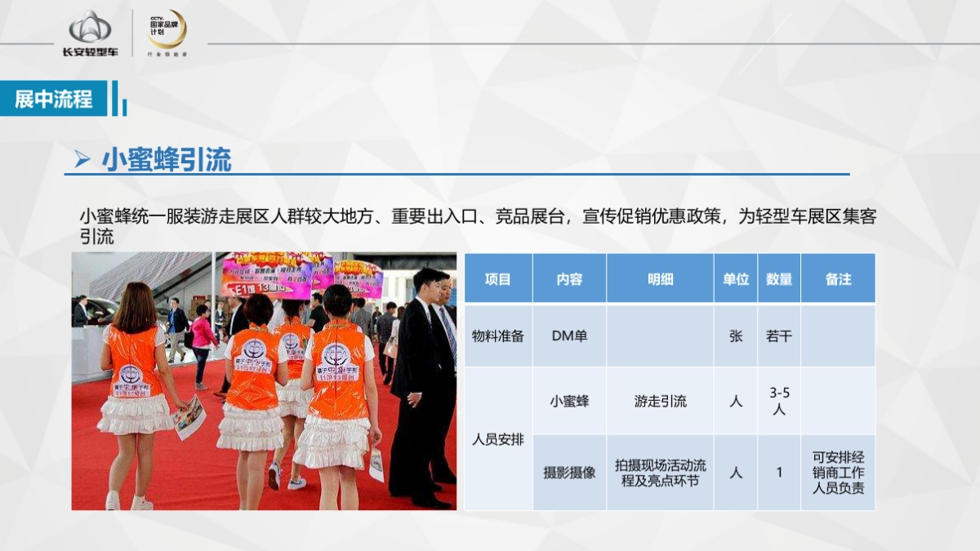Screen dimensions: 980x551
Task: Click the 单位 header cell
Action: click(x=736, y=278)
